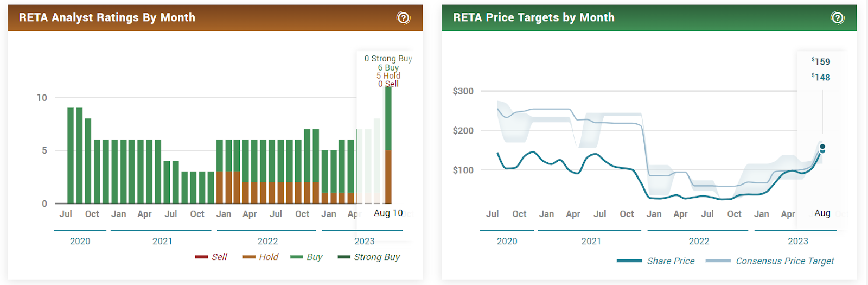Image resolution: width=868 pixels, height=285 pixels.
Task: Click the $300 axis label
Action: pos(463,91)
